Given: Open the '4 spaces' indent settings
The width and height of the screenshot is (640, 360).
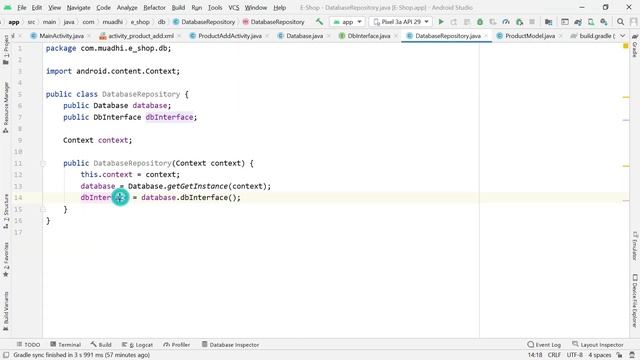Looking at the screenshot, I should pos(600,355).
